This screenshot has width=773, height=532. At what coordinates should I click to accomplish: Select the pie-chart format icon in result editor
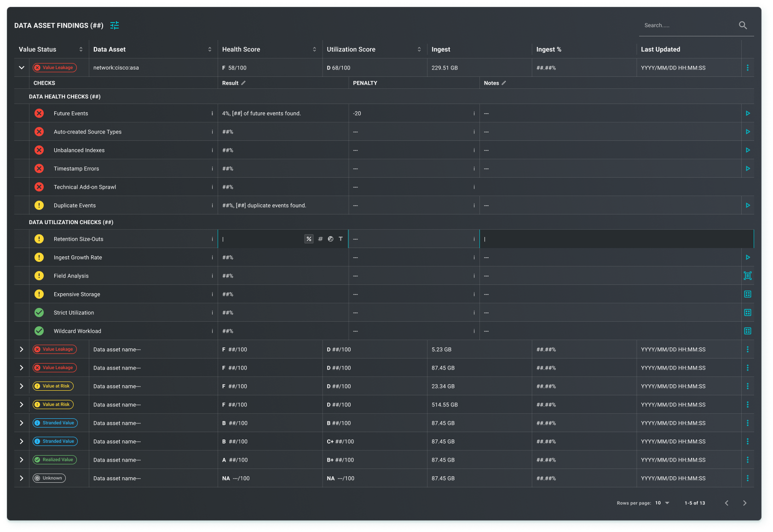330,239
